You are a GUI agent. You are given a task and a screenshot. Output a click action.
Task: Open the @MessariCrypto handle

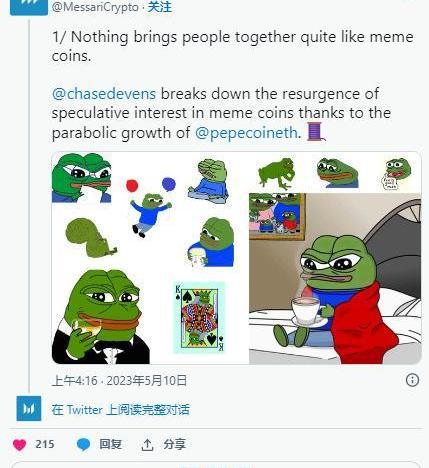[95, 7]
